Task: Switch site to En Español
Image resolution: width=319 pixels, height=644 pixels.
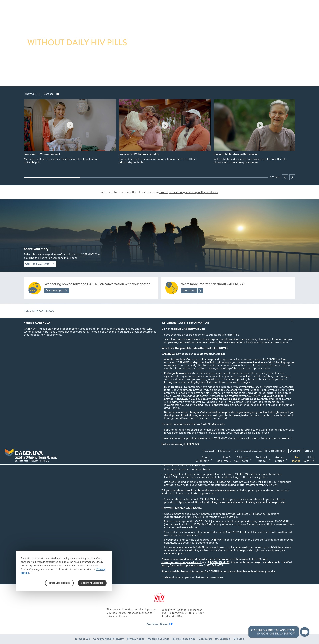Action: (295, 451)
